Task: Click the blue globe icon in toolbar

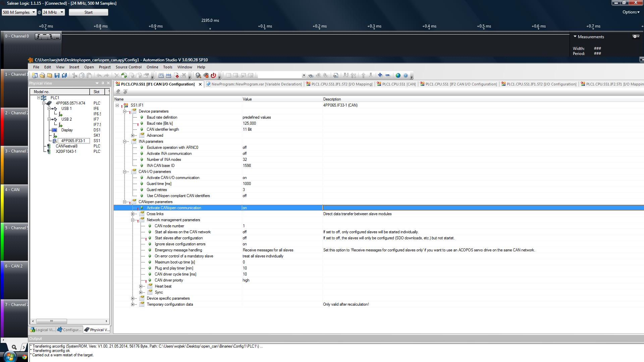Action: [398, 75]
